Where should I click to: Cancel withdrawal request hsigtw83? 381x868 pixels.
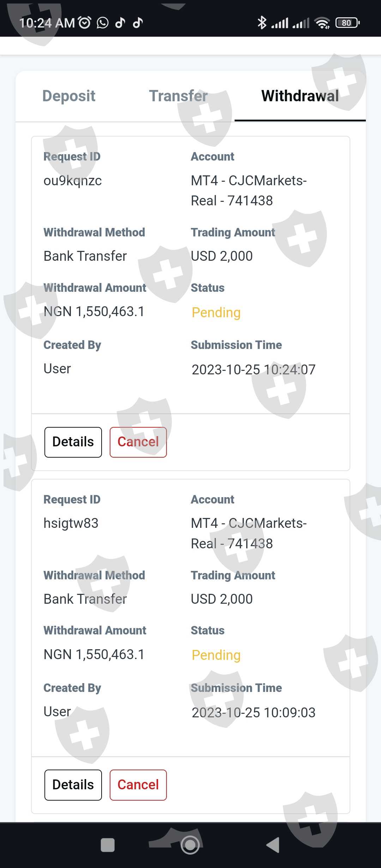(138, 785)
